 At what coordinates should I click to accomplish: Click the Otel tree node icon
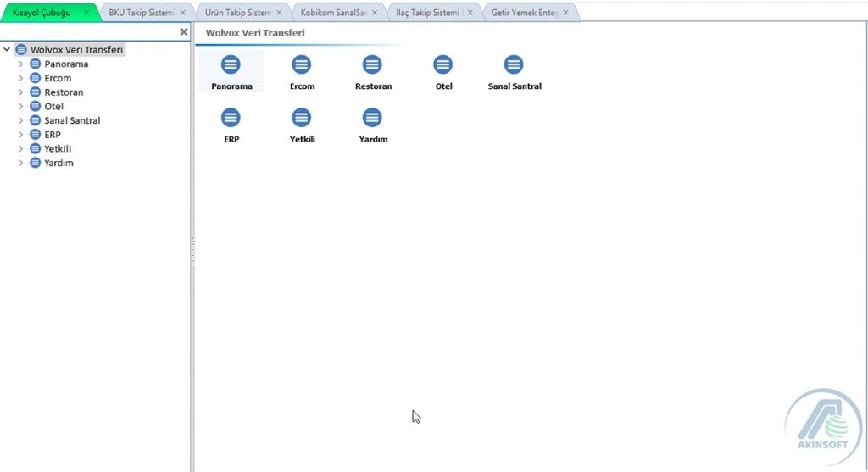(x=36, y=106)
